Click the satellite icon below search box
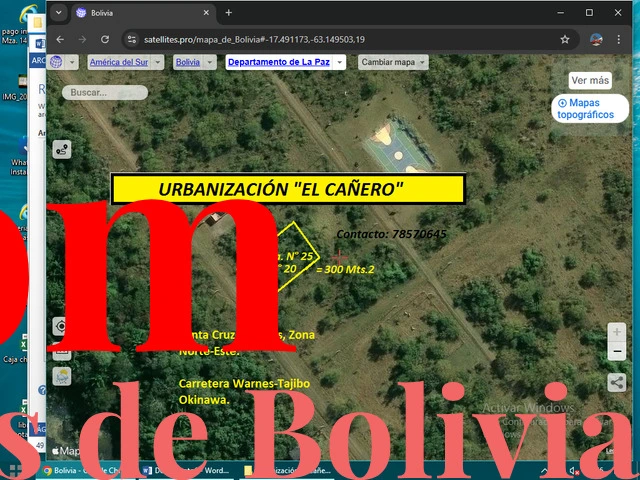The image size is (640, 480). coord(62,150)
